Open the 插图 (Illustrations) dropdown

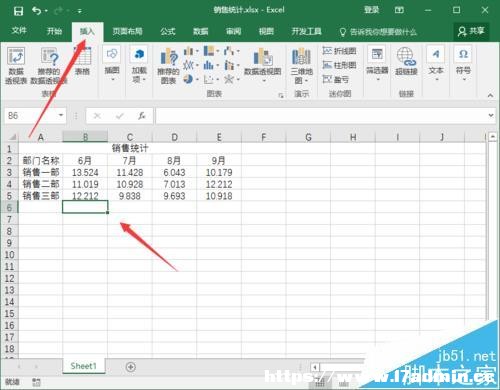click(112, 64)
